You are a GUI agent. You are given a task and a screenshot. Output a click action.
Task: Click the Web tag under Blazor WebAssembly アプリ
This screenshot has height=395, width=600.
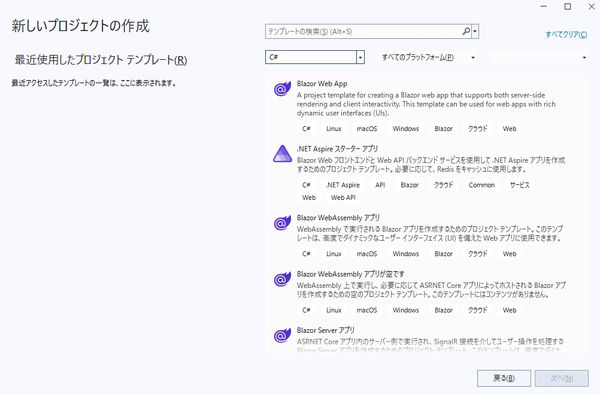point(509,254)
